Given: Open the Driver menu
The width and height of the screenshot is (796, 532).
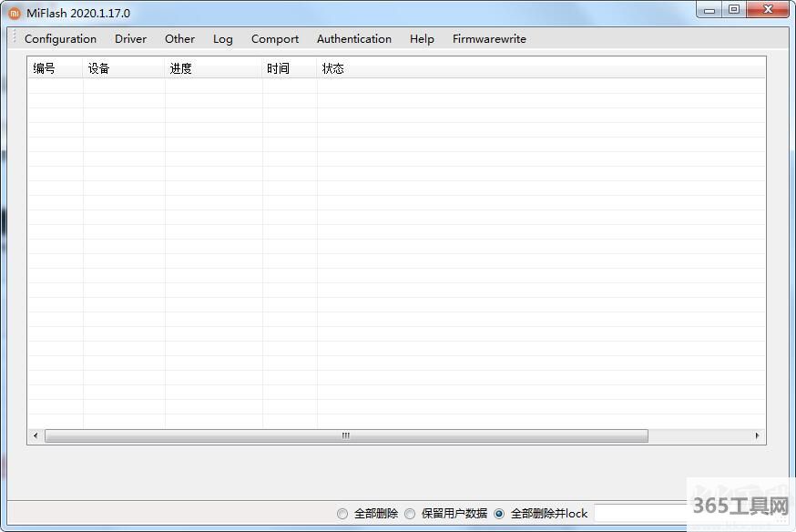Looking at the screenshot, I should coord(130,39).
